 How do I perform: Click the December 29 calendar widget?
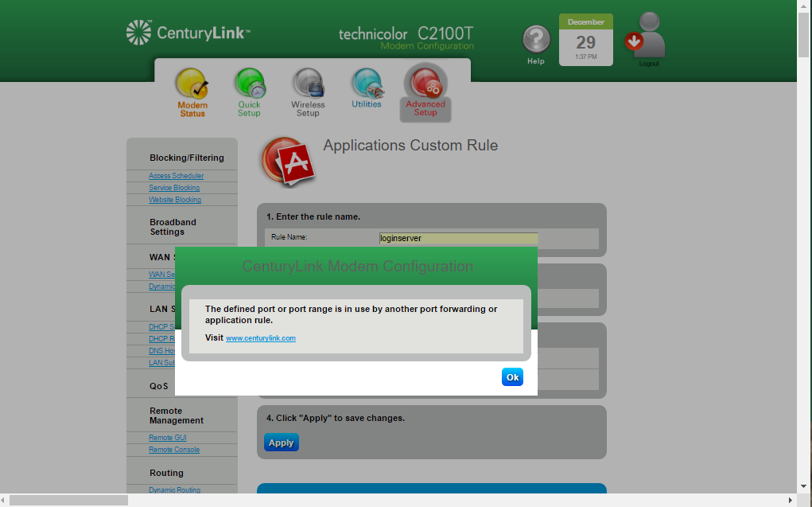click(585, 40)
